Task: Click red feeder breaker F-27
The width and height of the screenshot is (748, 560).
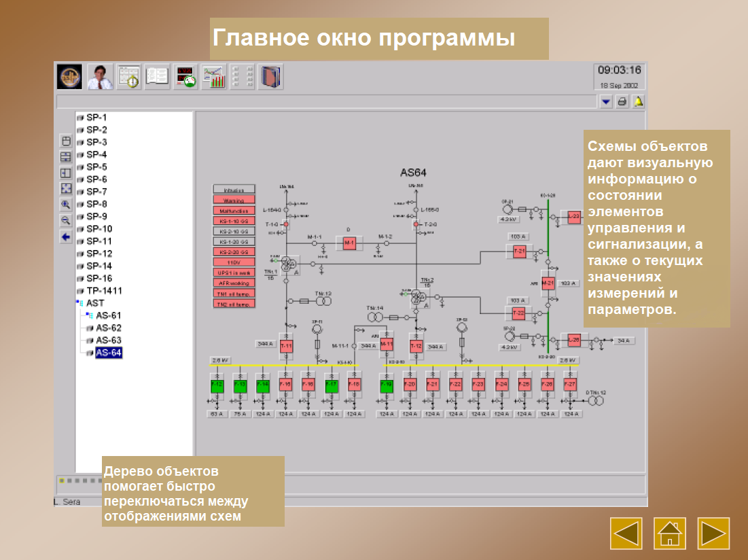Action: [x=570, y=385]
